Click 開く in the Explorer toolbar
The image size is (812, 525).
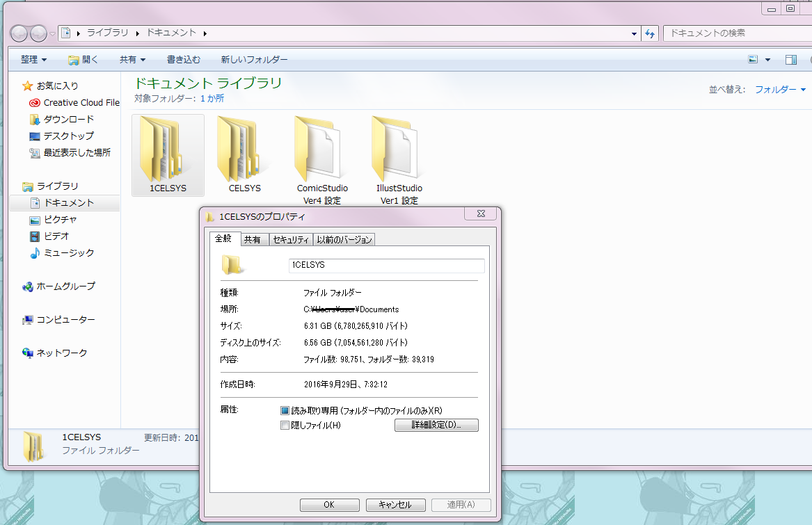pos(83,60)
